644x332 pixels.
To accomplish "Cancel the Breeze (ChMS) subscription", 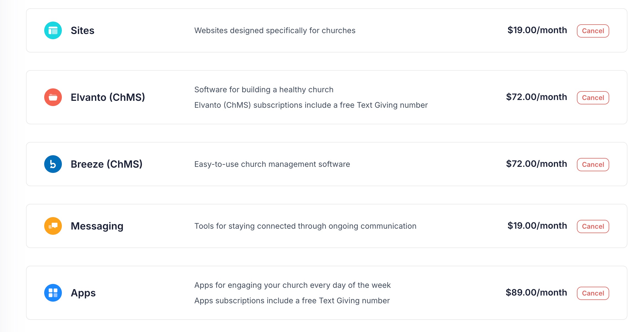I will point(593,165).
